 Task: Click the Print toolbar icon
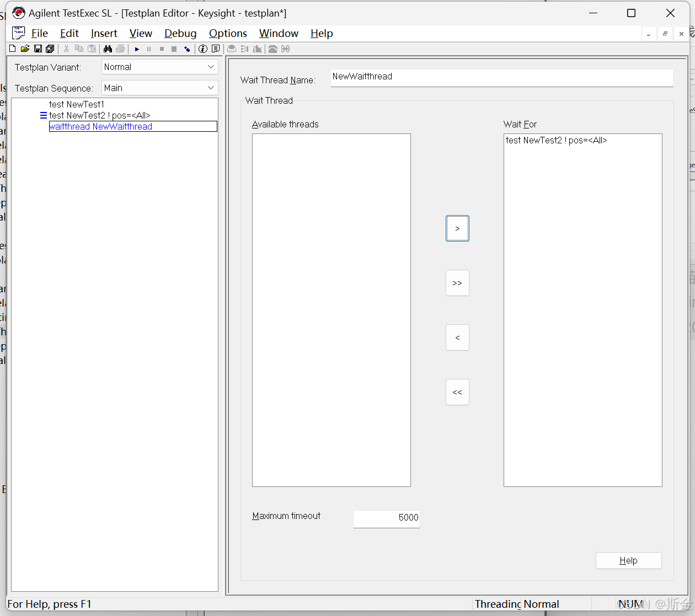(x=120, y=49)
